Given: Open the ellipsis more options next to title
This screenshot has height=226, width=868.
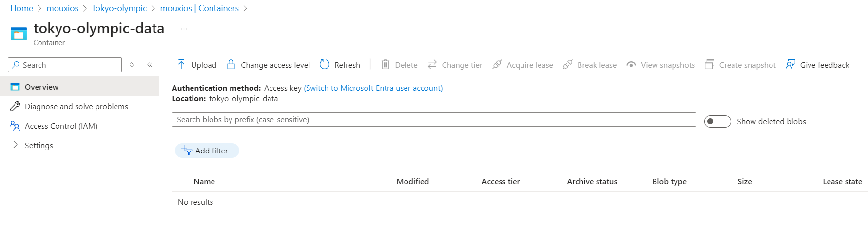Looking at the screenshot, I should pos(184,29).
